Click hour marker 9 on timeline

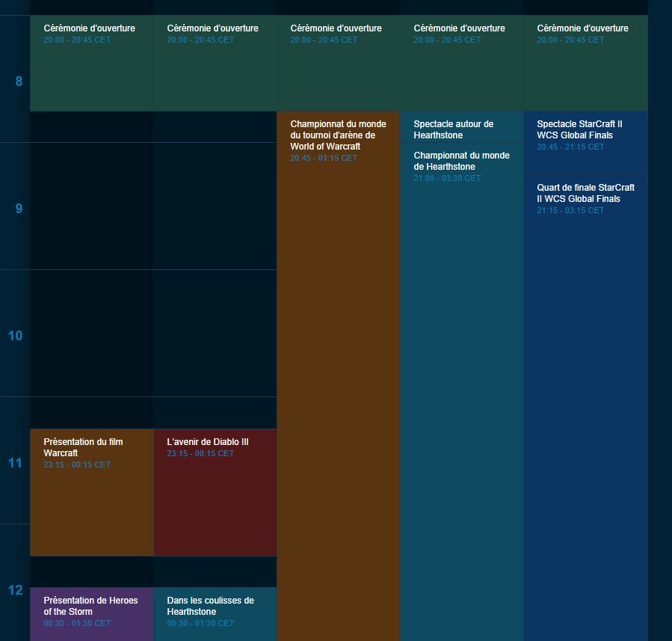coord(19,209)
